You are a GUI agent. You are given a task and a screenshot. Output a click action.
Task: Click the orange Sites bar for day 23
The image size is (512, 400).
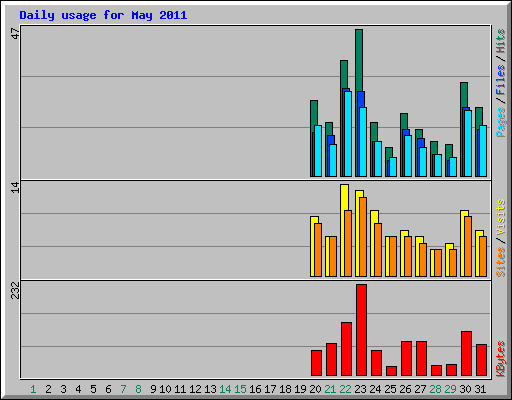point(363,237)
